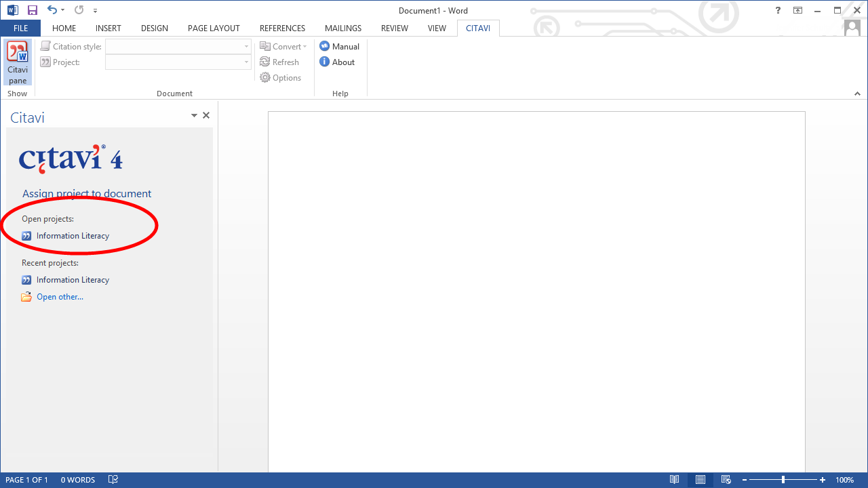The image size is (868, 488).
Task: Click the user account avatar
Action: [852, 28]
